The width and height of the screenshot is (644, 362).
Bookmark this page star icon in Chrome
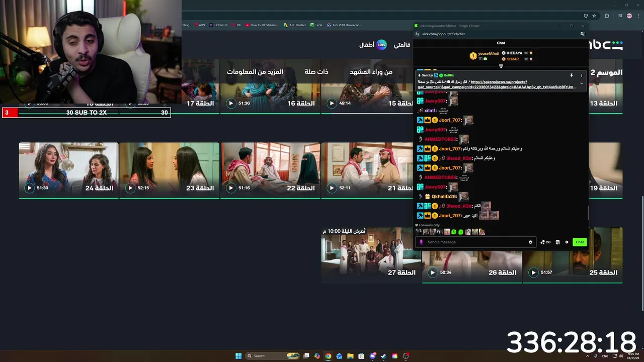[x=594, y=16]
